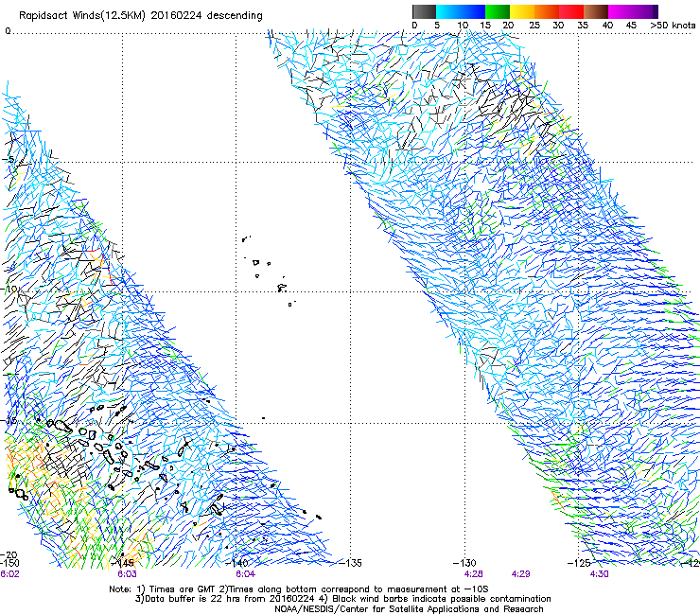This screenshot has height=615, width=700.
Task: Choose the orange 25-30 knots color segment
Action: pos(547,11)
